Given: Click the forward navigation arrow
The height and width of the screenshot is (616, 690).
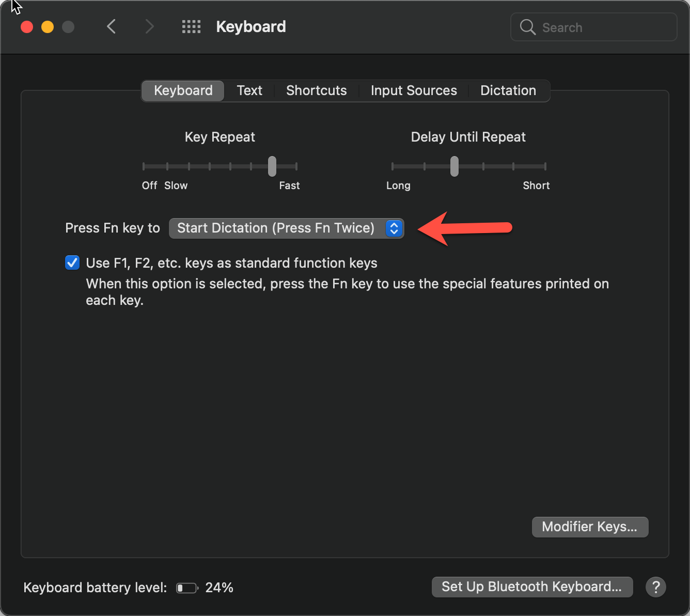Looking at the screenshot, I should pos(149,26).
